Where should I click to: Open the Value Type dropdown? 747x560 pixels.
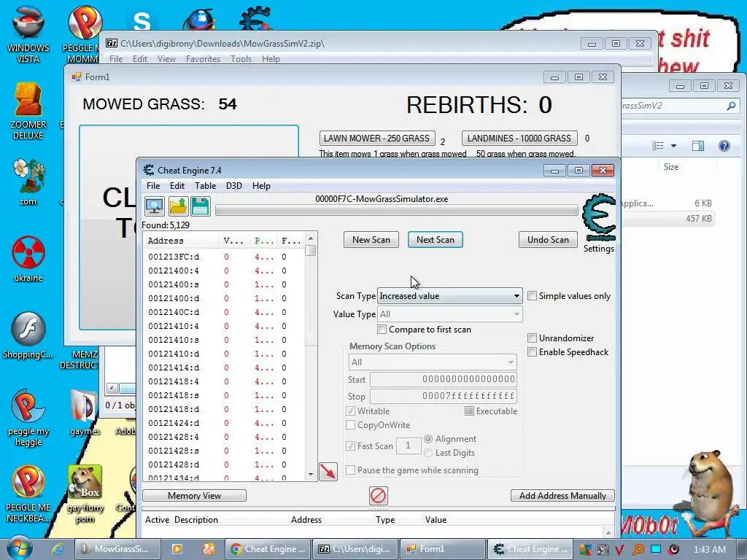pos(449,314)
